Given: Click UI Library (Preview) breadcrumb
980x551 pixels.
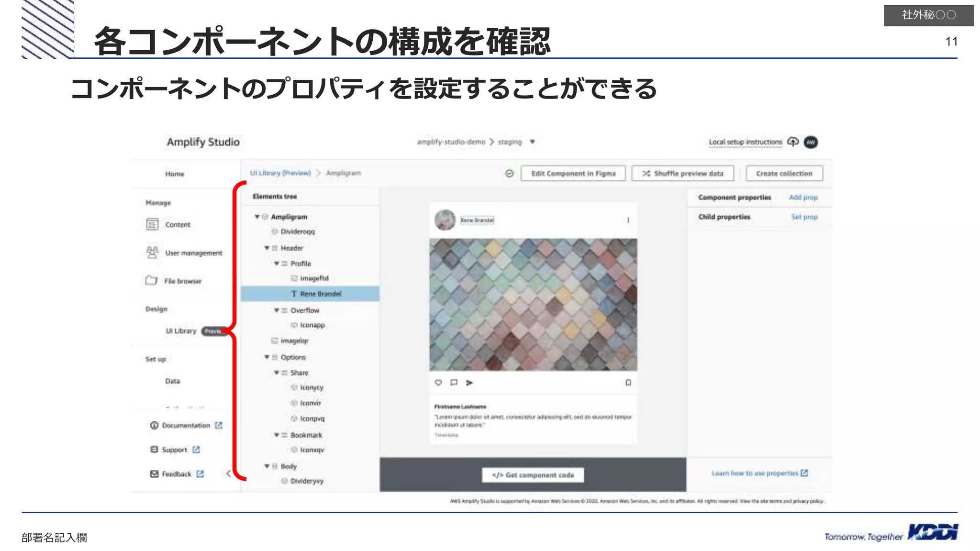Looking at the screenshot, I should coord(280,173).
